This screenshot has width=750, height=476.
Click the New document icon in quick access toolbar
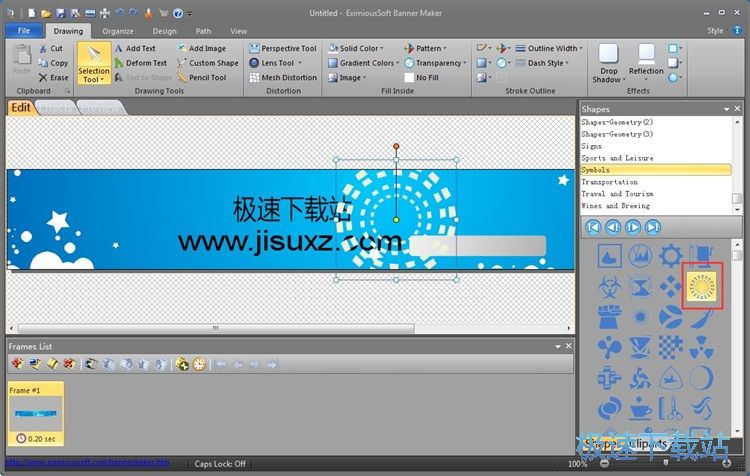pos(31,13)
